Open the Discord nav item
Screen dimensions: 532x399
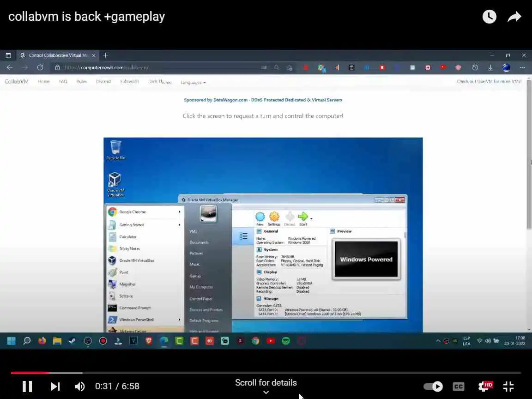point(103,81)
